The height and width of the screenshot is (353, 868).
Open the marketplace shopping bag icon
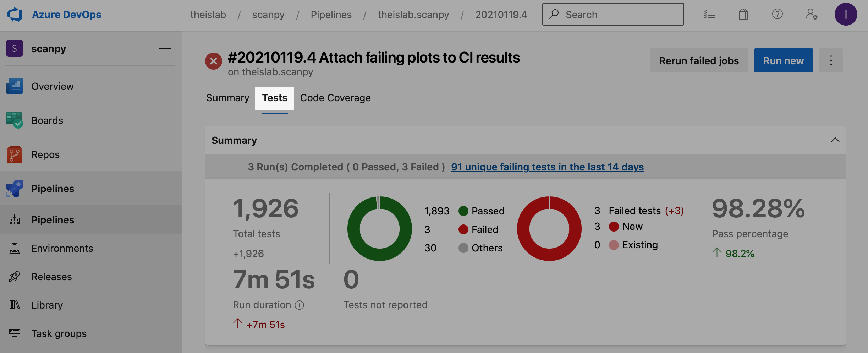(743, 15)
